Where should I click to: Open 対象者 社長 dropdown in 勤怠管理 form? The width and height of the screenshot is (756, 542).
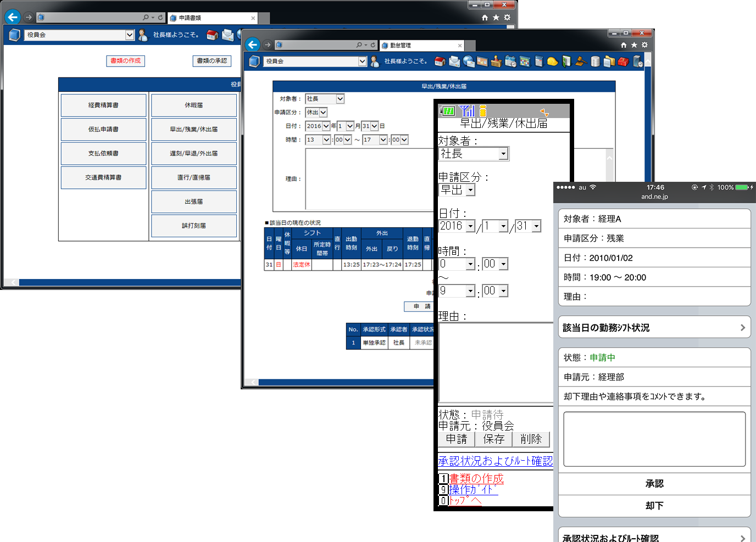point(325,99)
